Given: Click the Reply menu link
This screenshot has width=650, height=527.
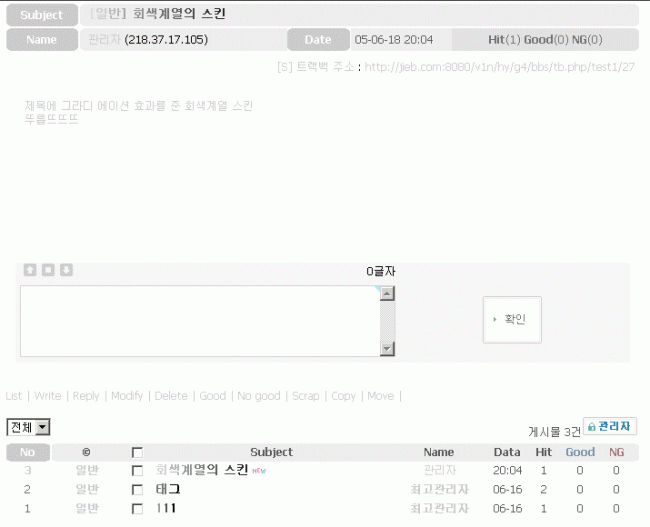Looking at the screenshot, I should tap(86, 396).
